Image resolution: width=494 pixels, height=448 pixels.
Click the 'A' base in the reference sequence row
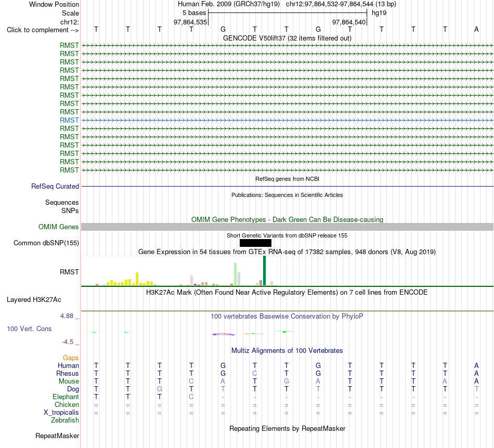(x=476, y=29)
